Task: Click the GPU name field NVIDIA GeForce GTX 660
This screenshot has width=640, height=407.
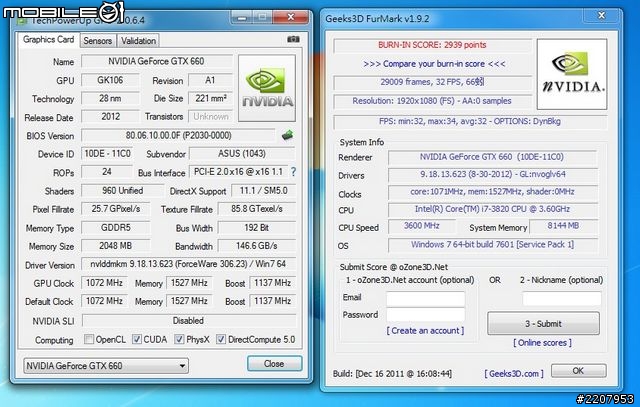Action: [x=156, y=61]
